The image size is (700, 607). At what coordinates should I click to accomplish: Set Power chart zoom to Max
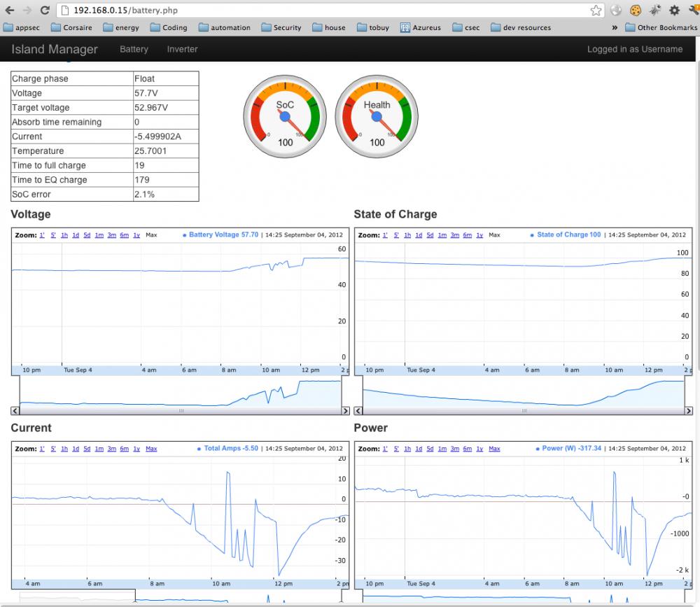click(494, 449)
